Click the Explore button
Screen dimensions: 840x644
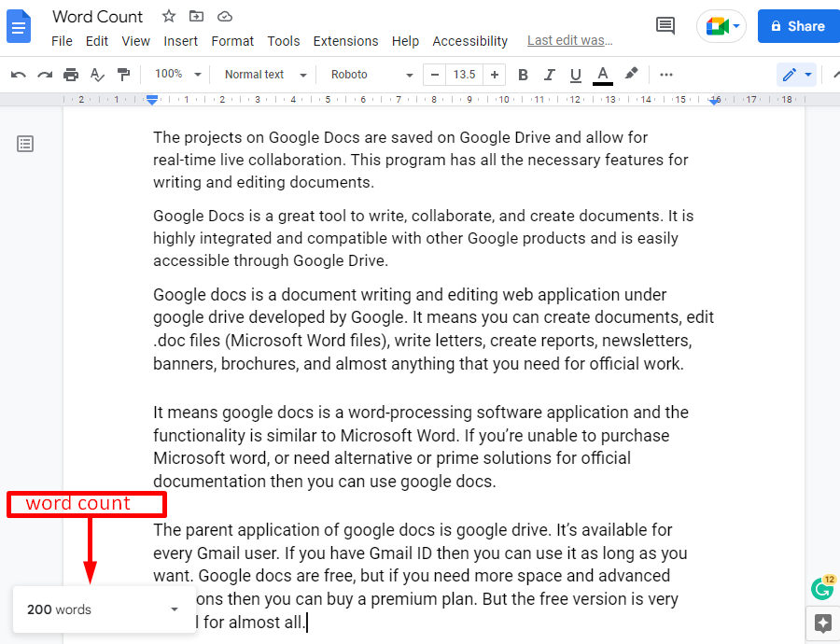[x=823, y=623]
